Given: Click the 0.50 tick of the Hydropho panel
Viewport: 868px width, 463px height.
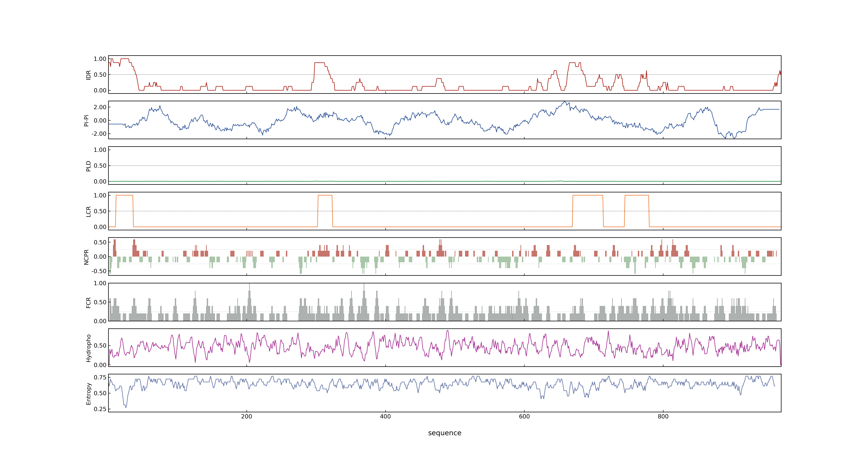Looking at the screenshot, I should click(x=100, y=346).
